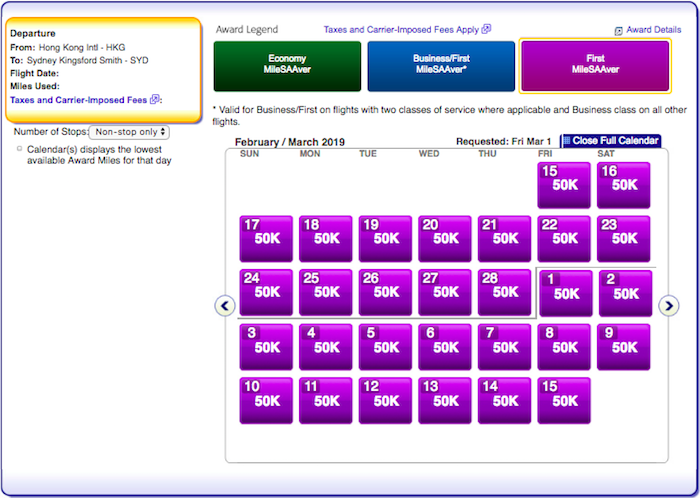Select March 5 50K date
Image resolution: width=700 pixels, height=498 pixels.
click(x=385, y=347)
